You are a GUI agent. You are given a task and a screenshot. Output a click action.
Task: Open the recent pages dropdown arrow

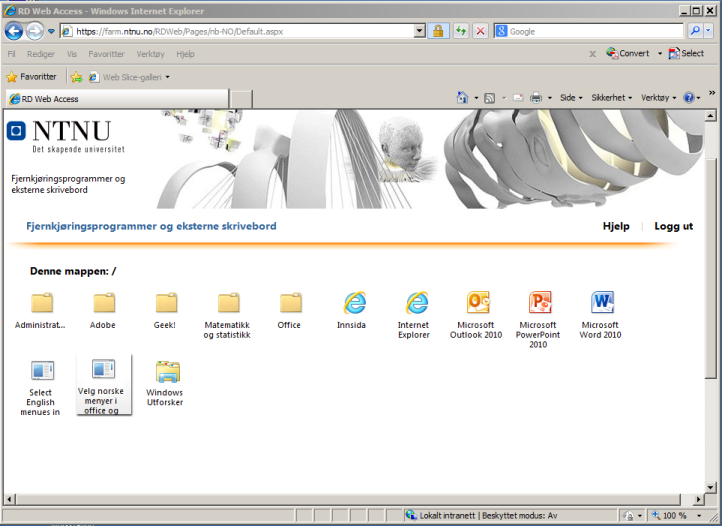51,31
